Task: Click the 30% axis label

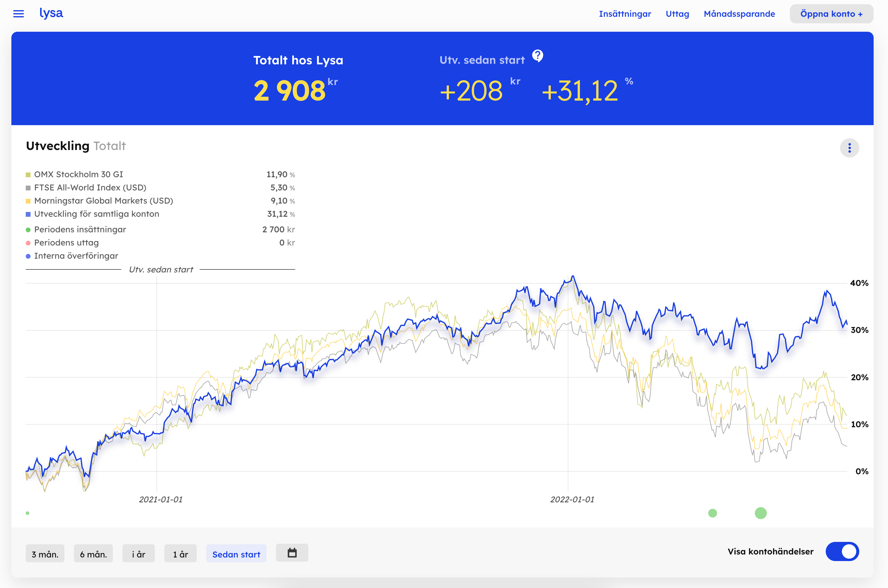Action: tap(860, 330)
